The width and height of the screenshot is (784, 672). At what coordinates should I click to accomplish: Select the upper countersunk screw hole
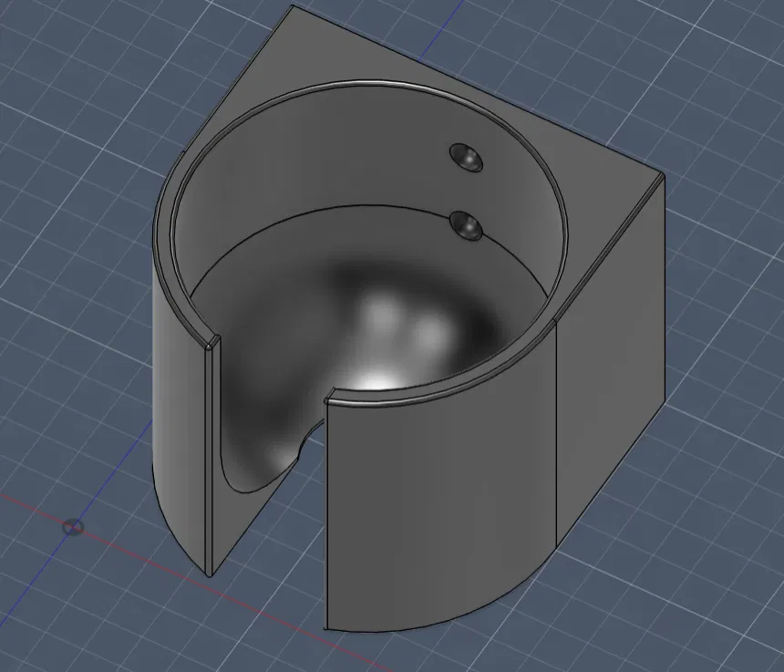tap(466, 158)
